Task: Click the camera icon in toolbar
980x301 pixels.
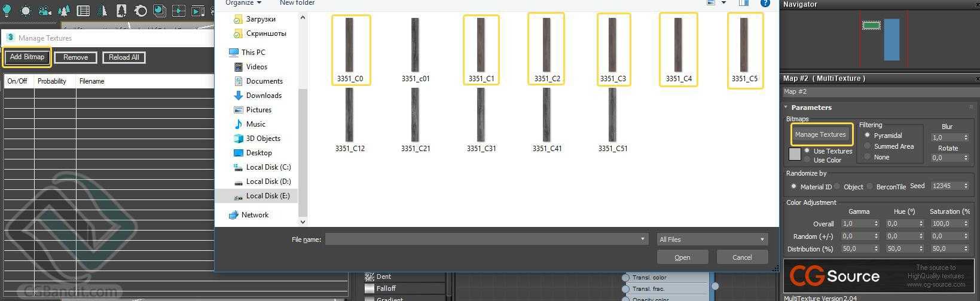Action: coord(45,11)
